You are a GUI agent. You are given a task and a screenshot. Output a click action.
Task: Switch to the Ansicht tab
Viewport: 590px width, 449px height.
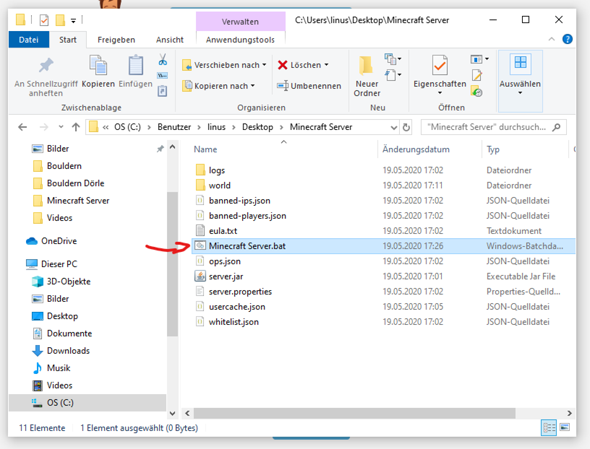point(170,40)
